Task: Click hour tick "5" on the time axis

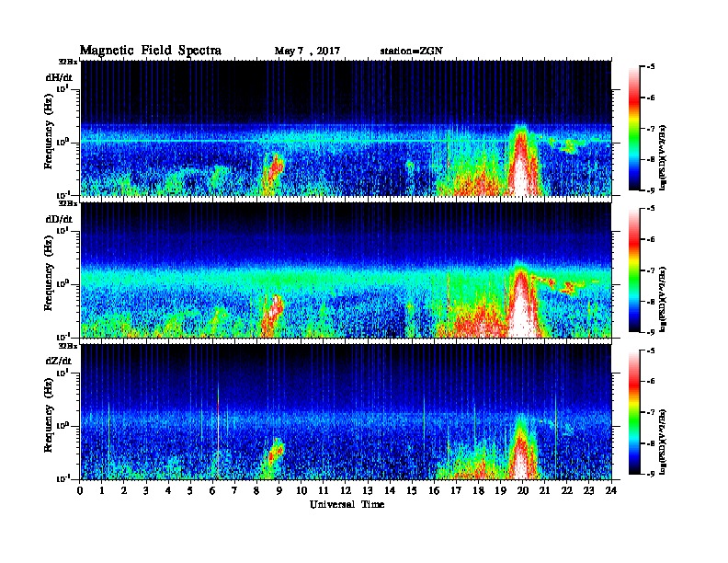Action: point(191,491)
